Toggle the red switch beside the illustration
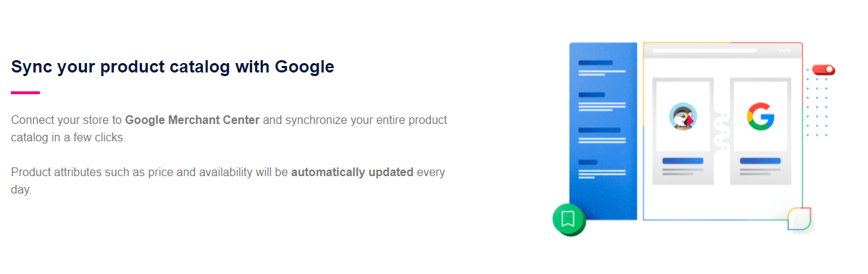Viewport: 868px width, 274px height. click(x=824, y=70)
